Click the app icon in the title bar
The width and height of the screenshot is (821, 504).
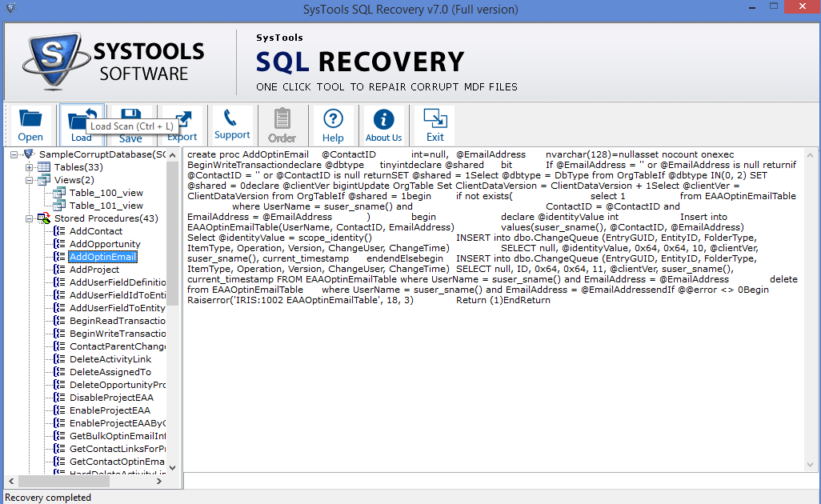click(10, 8)
